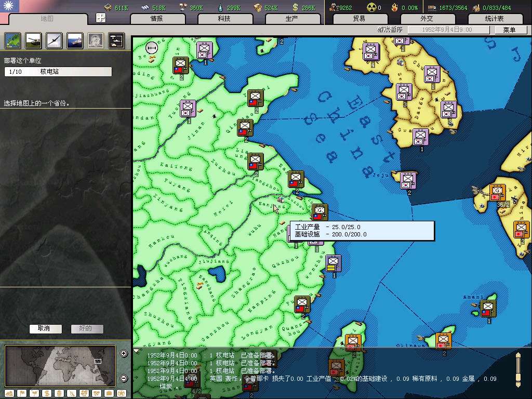Select the G headquarters counter near Shanghai
This screenshot has height=399, width=532.
tap(320, 212)
